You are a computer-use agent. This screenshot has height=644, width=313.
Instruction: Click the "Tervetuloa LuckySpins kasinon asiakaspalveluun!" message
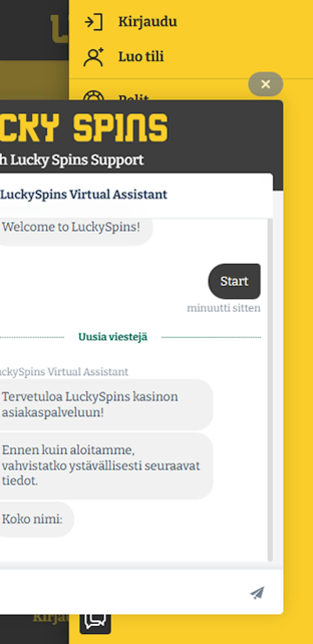tap(106, 404)
